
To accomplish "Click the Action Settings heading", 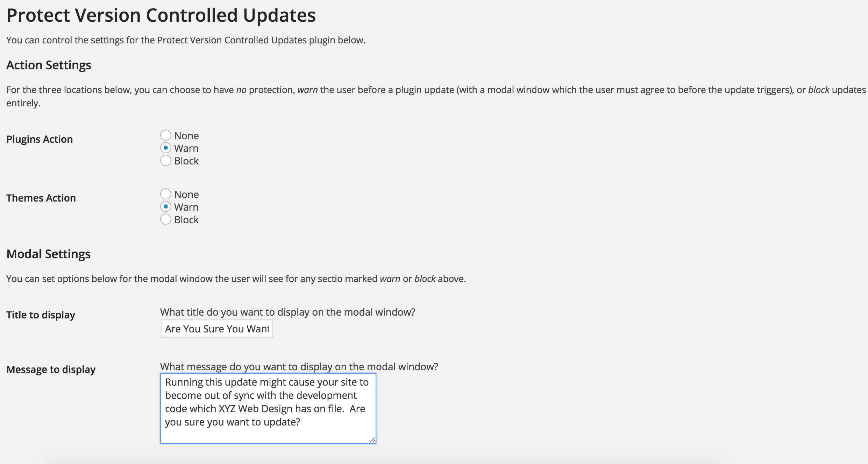I will click(x=49, y=65).
